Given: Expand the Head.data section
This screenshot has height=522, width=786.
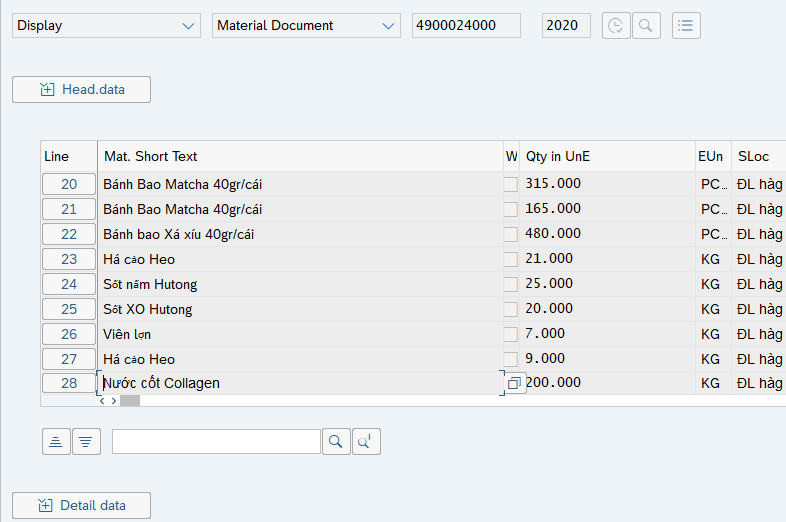Looking at the screenshot, I should pos(82,89).
